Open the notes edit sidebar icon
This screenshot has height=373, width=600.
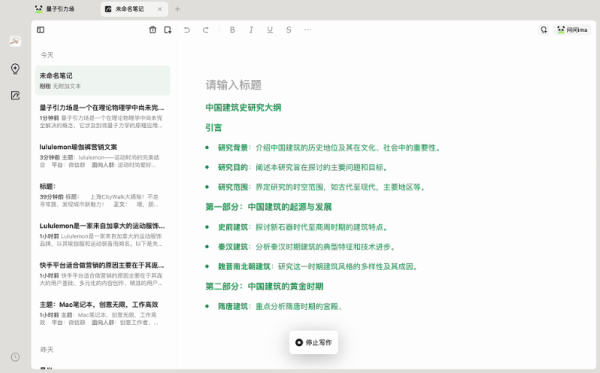point(15,95)
